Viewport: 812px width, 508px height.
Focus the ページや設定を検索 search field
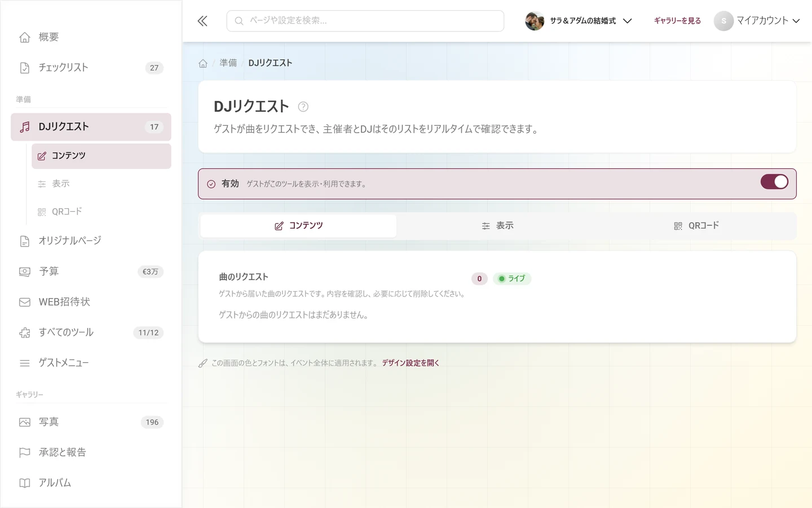click(x=365, y=21)
